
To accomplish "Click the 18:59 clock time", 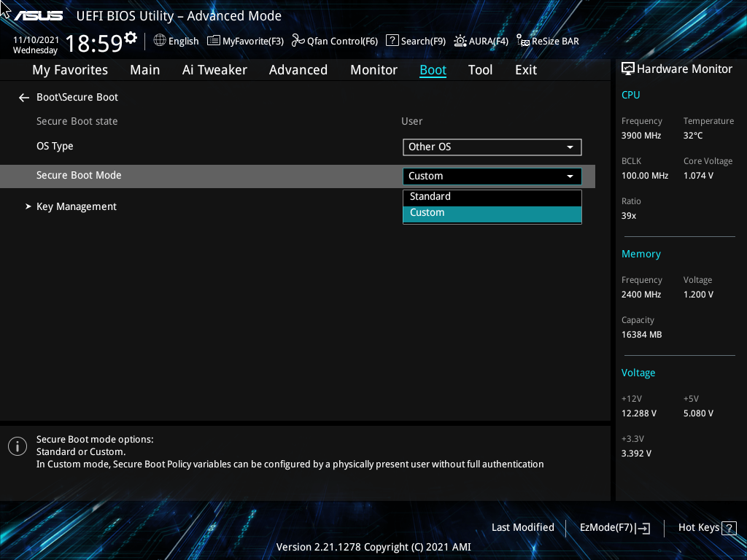I will 94,43.
